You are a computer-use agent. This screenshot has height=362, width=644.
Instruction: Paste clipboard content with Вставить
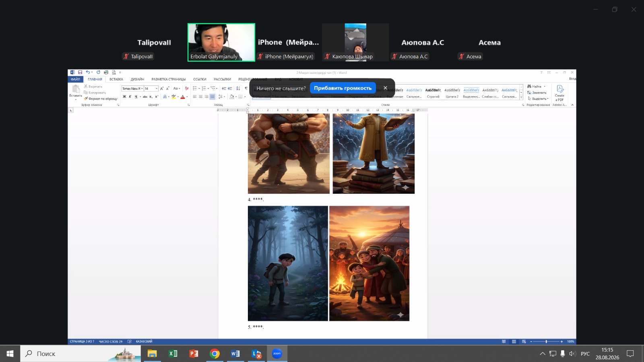point(76,91)
